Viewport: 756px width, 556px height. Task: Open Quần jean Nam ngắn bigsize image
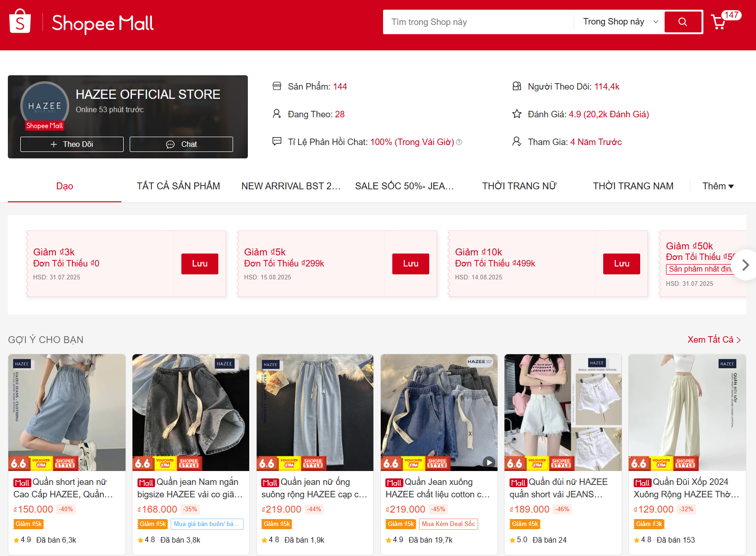coord(191,412)
